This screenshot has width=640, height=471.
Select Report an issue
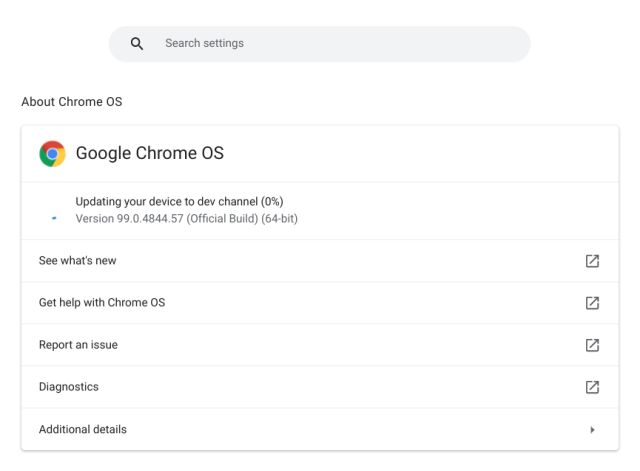[320, 345]
